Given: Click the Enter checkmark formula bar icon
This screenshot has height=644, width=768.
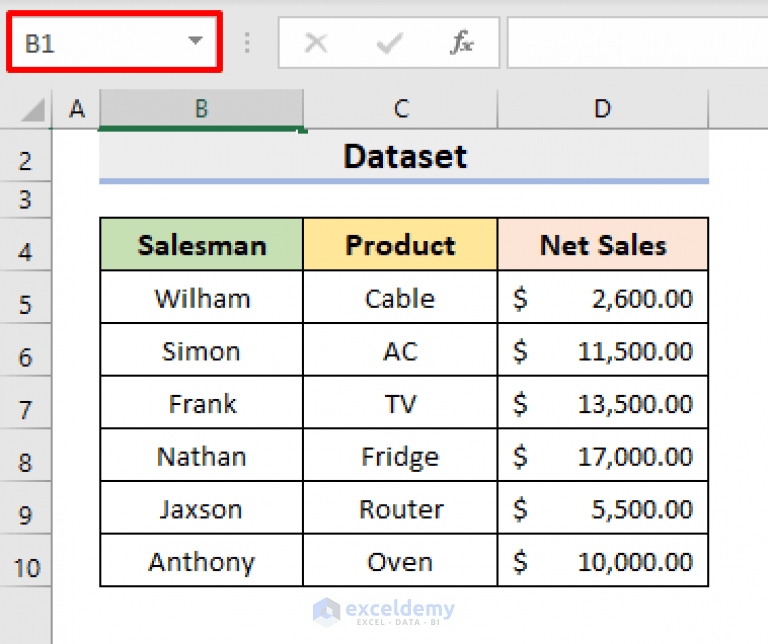Looking at the screenshot, I should (390, 43).
